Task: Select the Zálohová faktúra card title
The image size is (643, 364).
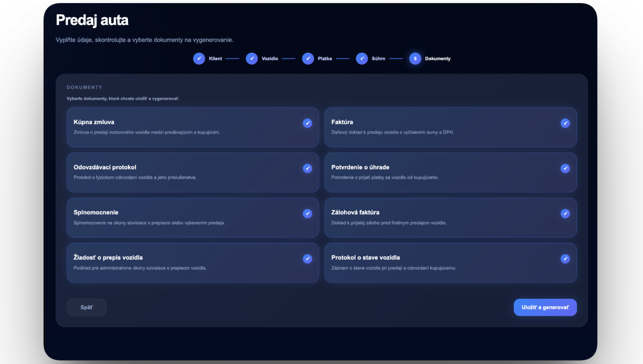Action: 355,212
